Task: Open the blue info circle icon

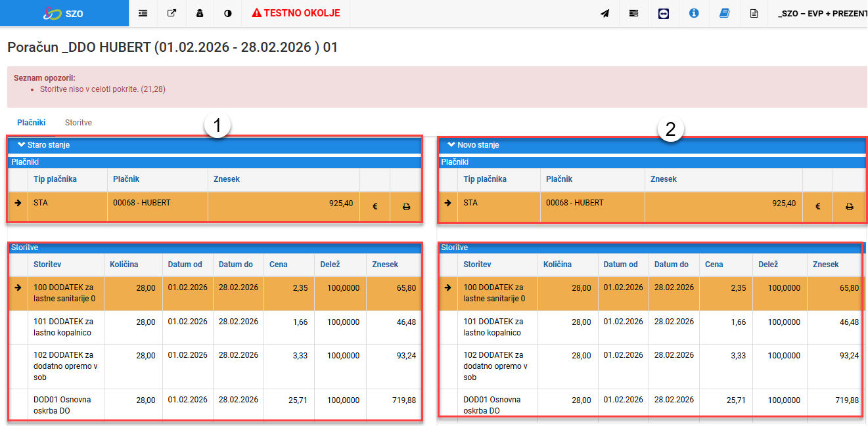Action: point(694,13)
